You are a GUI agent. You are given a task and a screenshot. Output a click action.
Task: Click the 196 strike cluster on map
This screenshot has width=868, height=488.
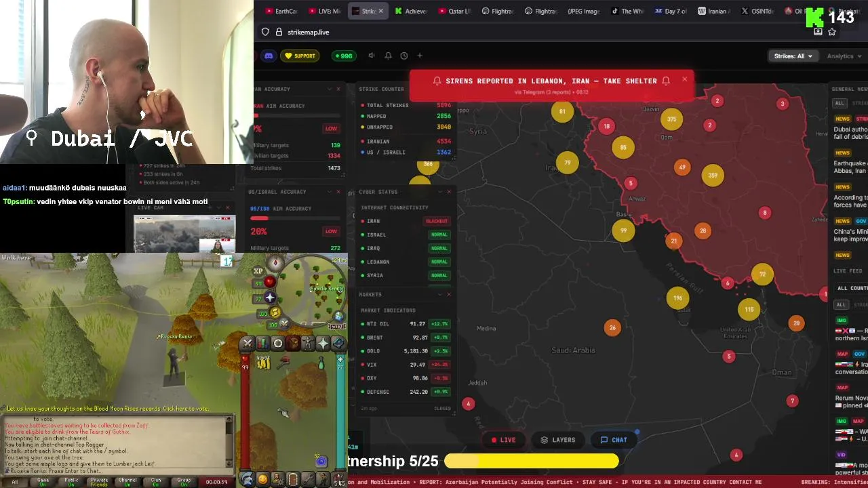click(x=678, y=298)
